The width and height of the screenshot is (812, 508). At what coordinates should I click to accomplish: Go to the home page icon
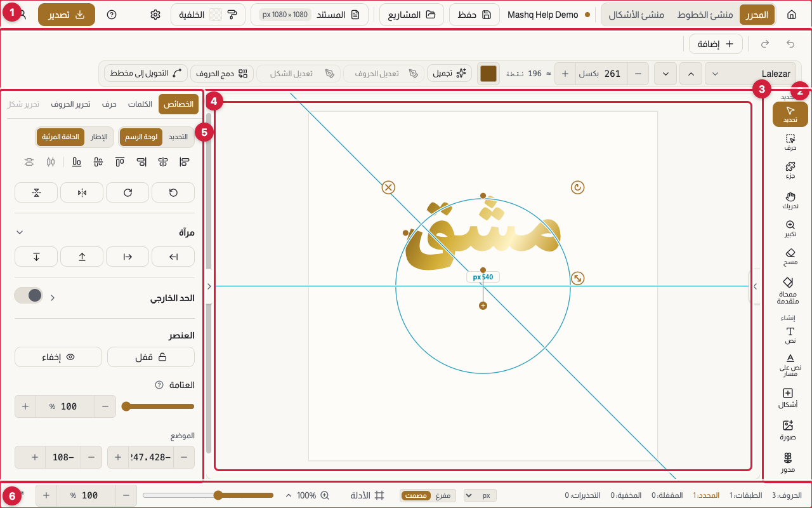click(x=791, y=15)
